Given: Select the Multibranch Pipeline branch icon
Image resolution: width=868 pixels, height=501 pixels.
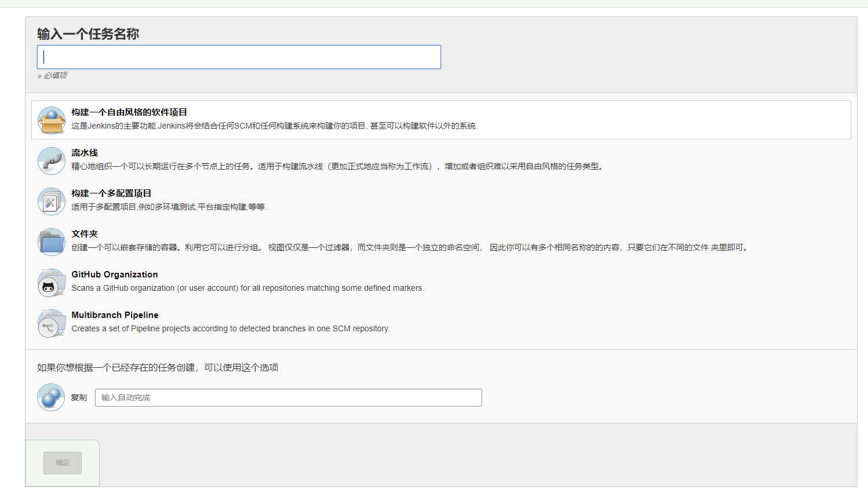Looking at the screenshot, I should (x=52, y=323).
